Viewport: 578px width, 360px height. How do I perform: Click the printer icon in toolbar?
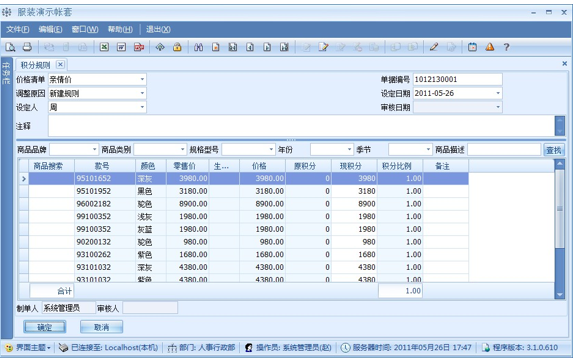(27, 47)
